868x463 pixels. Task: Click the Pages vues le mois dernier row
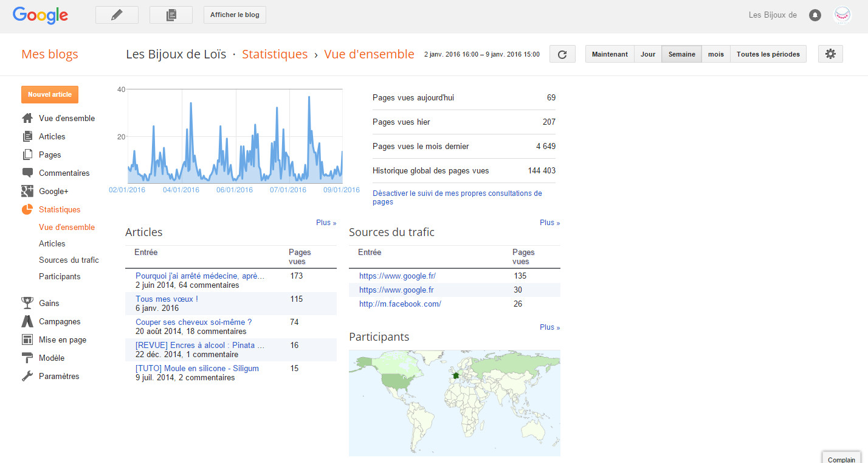pos(464,146)
